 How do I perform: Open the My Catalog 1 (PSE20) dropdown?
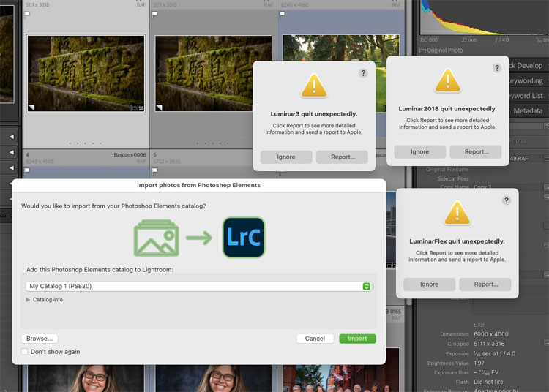pyautogui.click(x=198, y=287)
